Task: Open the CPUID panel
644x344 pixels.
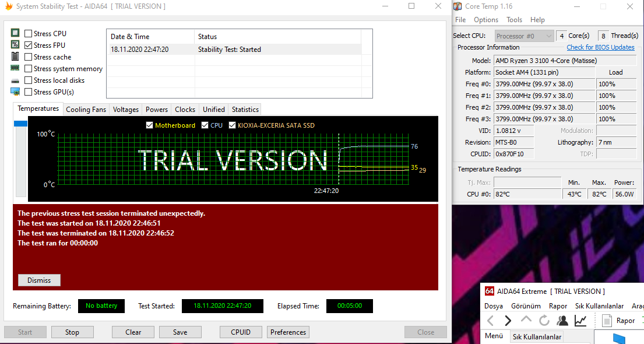Action: pyautogui.click(x=241, y=332)
